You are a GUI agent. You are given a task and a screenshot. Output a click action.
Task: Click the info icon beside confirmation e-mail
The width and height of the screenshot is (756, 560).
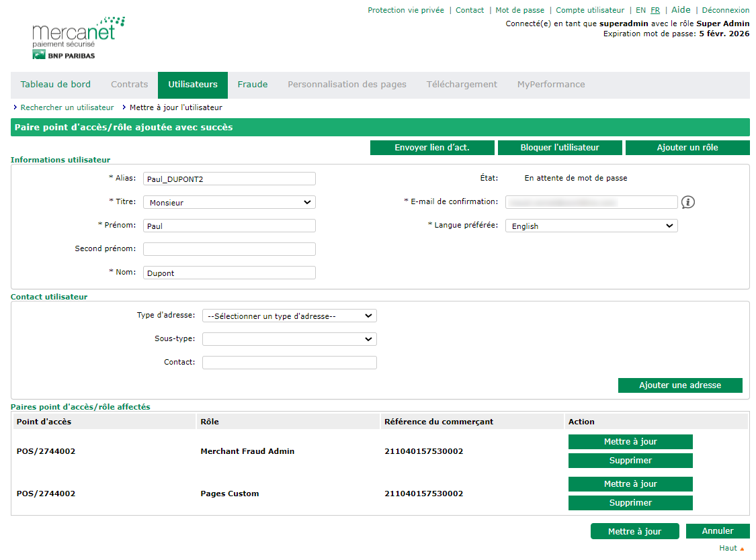point(687,202)
